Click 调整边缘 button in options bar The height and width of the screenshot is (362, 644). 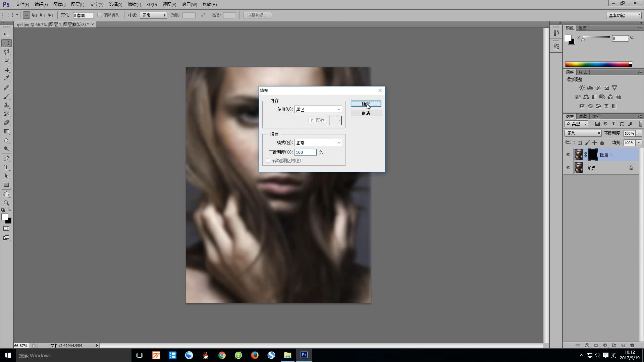click(x=257, y=15)
